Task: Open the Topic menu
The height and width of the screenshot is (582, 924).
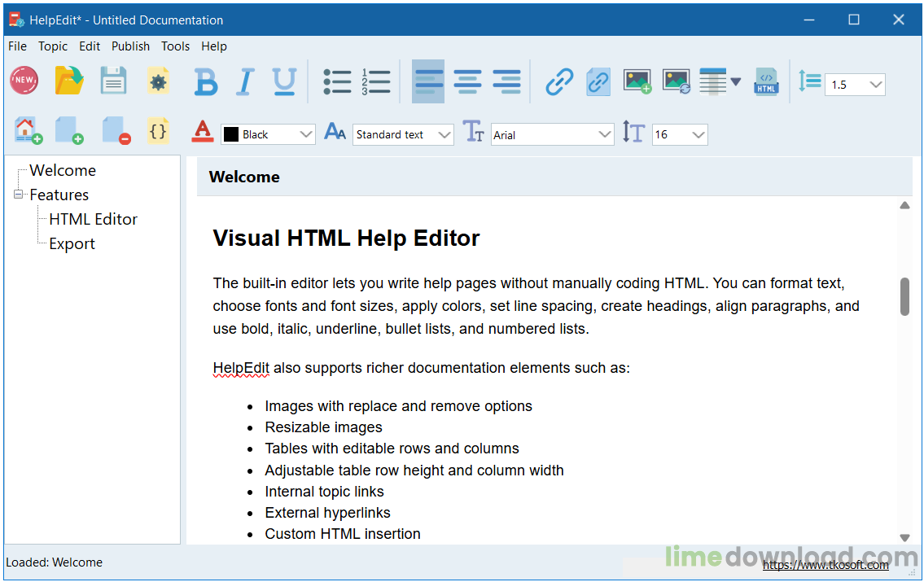Action: [53, 46]
